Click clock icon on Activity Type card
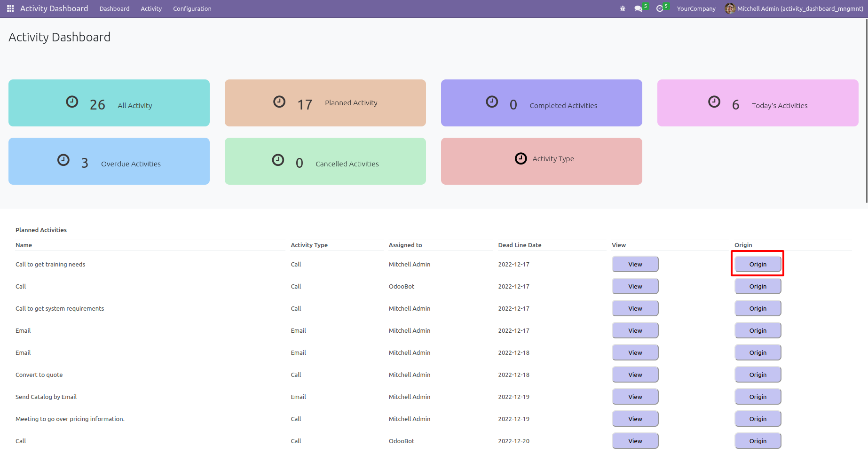The height and width of the screenshot is (454, 868). pos(521,158)
